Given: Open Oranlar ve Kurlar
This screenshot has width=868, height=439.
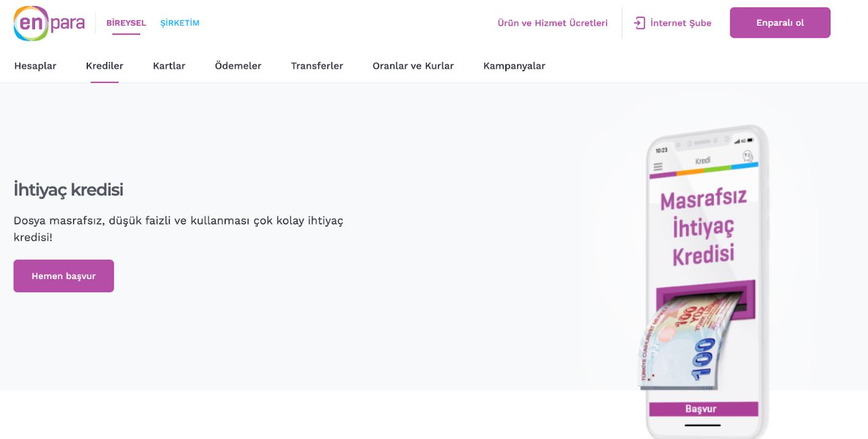Looking at the screenshot, I should tap(413, 66).
